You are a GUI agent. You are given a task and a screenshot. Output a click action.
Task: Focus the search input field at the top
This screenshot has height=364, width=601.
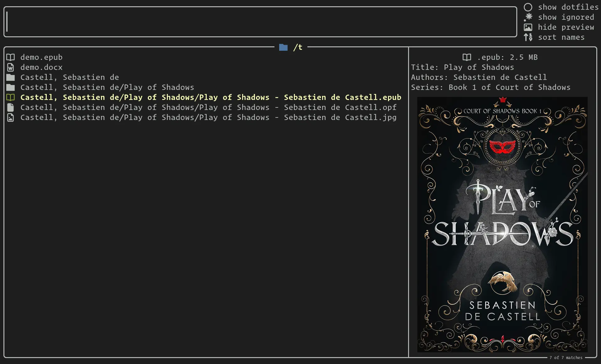pos(260,22)
